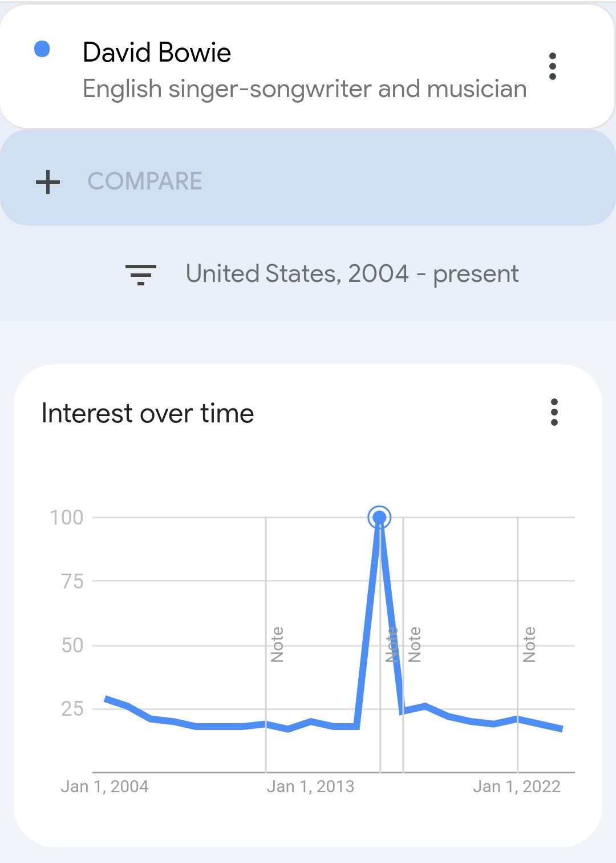Open the United States, 2004 - present filter

[x=352, y=274]
